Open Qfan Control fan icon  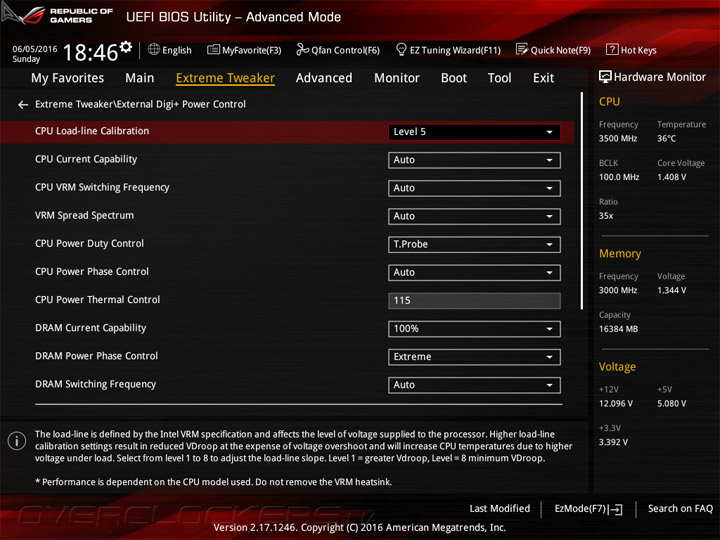(x=302, y=50)
